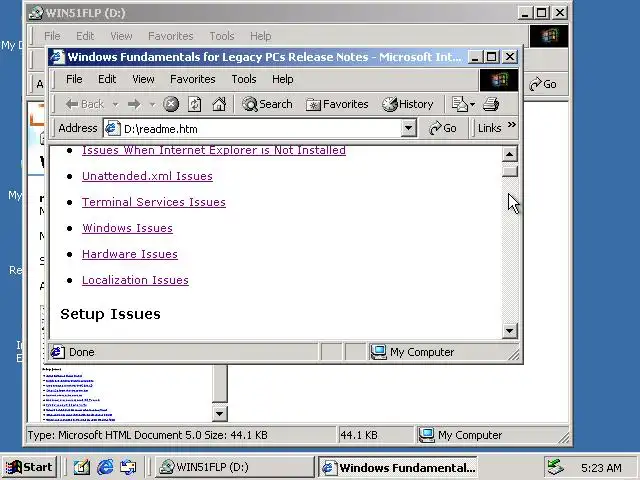This screenshot has height=480, width=640.
Task: Stop page loading with Stop icon
Action: click(x=171, y=104)
